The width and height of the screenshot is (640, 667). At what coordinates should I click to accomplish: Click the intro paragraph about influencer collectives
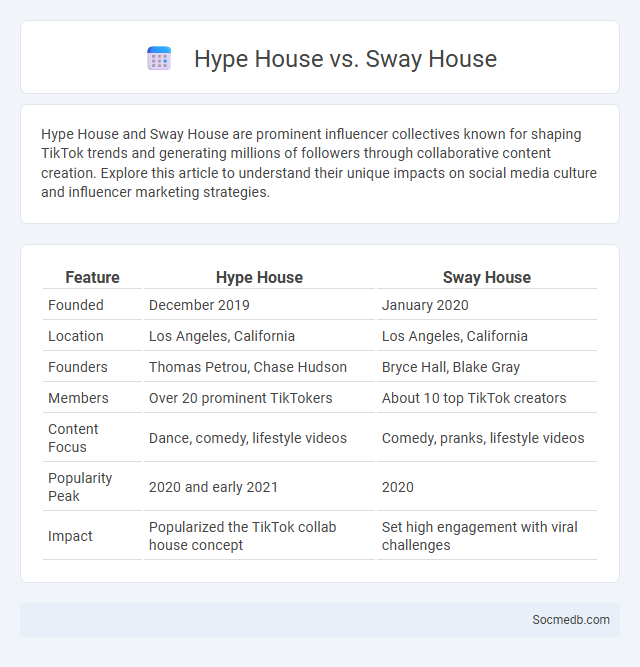pos(319,163)
